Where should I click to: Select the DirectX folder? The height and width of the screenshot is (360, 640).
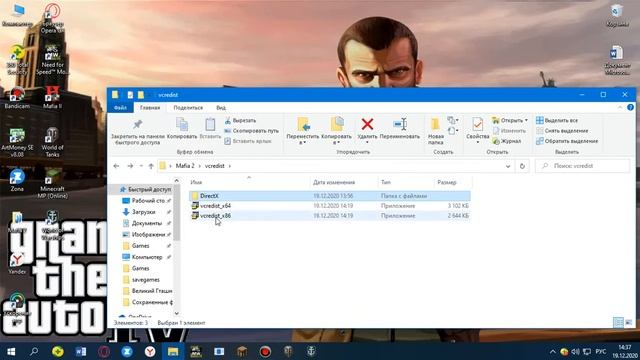330,196
